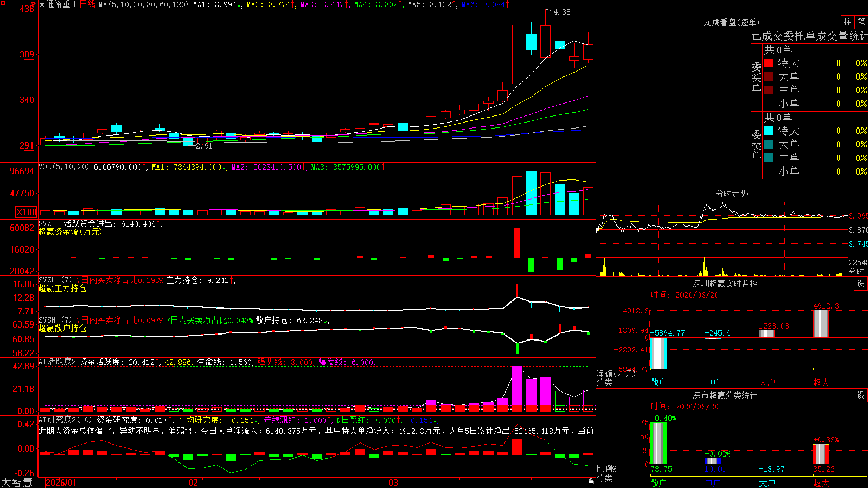Click the 深圳超赢实时监控 panel title
The height and width of the screenshot is (488, 868).
point(725,284)
